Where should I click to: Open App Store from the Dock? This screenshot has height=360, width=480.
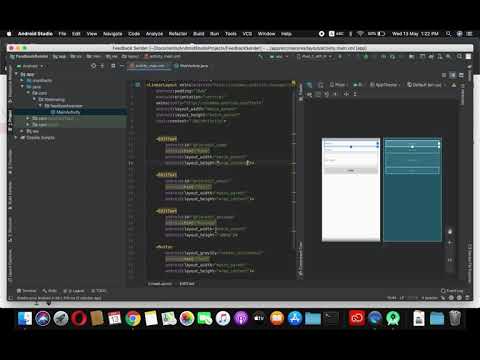point(295,318)
